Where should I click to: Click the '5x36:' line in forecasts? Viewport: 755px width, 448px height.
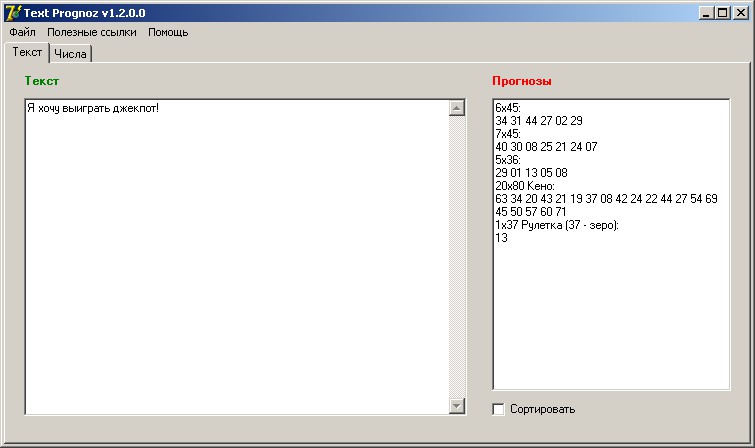pos(508,160)
